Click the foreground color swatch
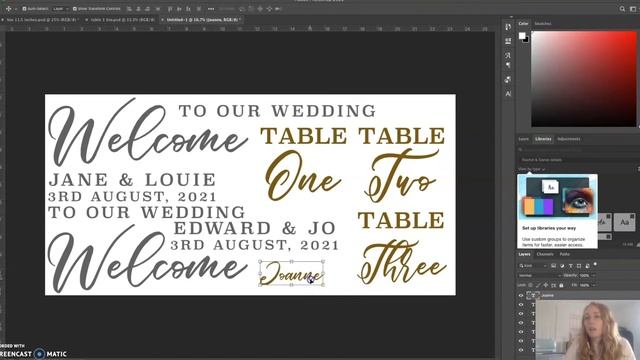Image resolution: width=640 pixels, height=360 pixels. click(x=522, y=36)
